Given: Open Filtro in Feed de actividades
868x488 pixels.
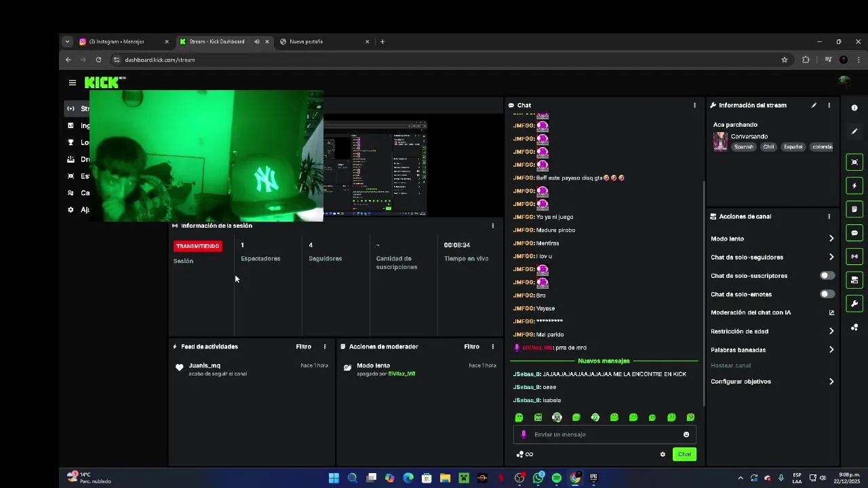Looking at the screenshot, I should click(x=303, y=346).
